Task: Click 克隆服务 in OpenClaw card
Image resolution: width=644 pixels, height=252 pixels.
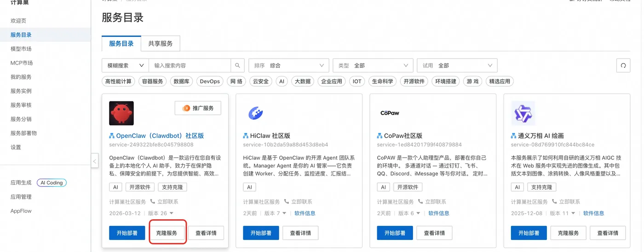Action: [x=167, y=233]
